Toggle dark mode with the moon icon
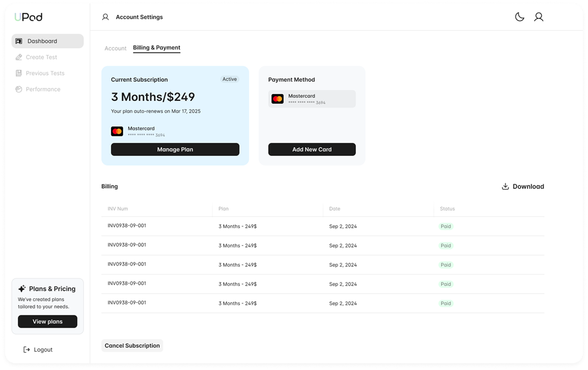Image resolution: width=588 pixels, height=370 pixels. click(x=519, y=17)
